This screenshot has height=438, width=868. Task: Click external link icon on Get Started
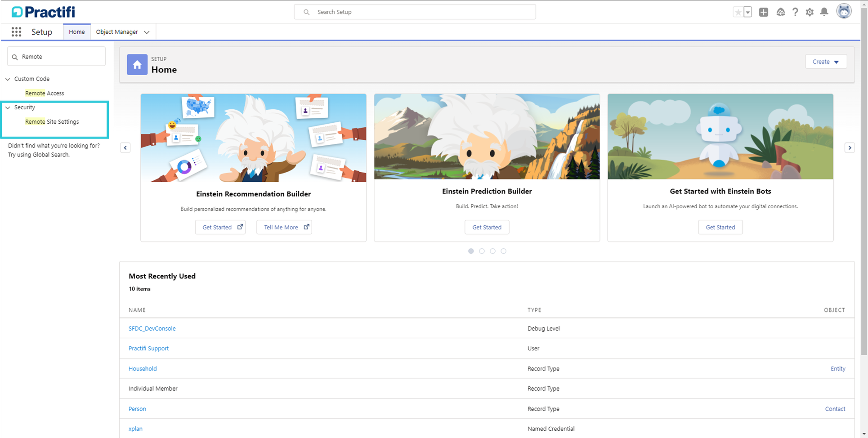point(240,227)
